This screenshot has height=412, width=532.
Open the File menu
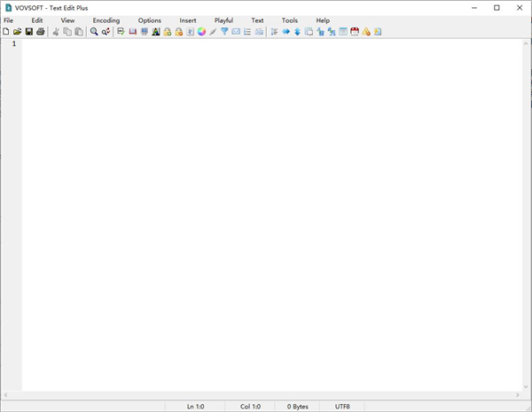[x=9, y=20]
